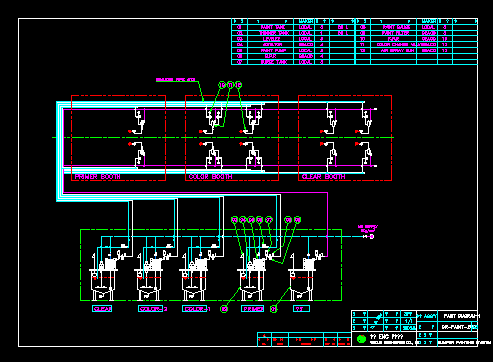Click the magenta pipe-size annotation above color booth
493x362 pixels.
pyautogui.click(x=175, y=80)
